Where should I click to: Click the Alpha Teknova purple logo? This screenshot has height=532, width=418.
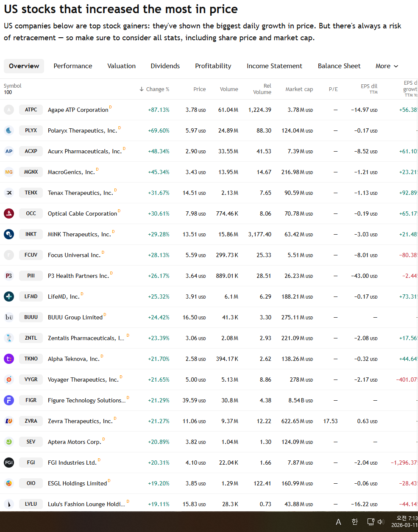click(9, 359)
